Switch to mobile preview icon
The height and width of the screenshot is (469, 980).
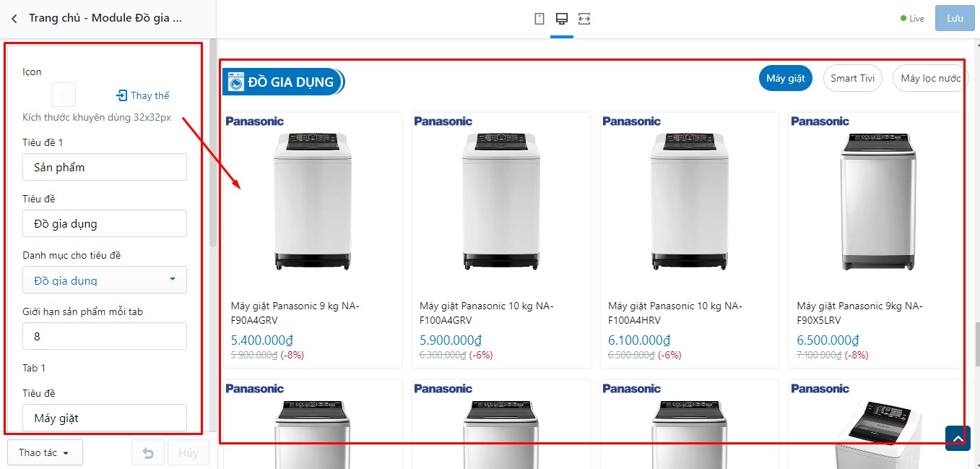(539, 19)
